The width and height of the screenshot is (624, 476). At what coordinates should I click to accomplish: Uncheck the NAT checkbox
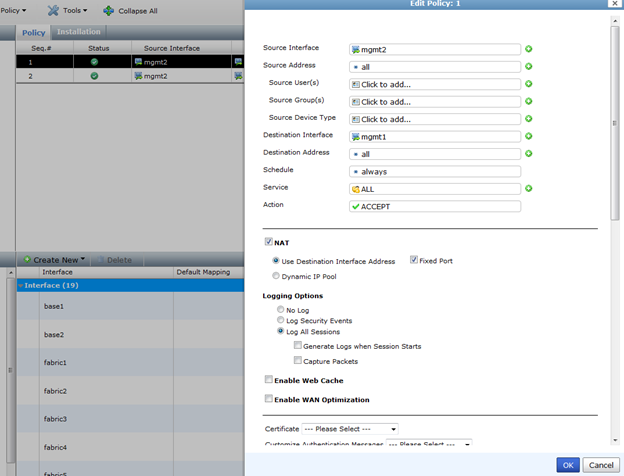268,242
